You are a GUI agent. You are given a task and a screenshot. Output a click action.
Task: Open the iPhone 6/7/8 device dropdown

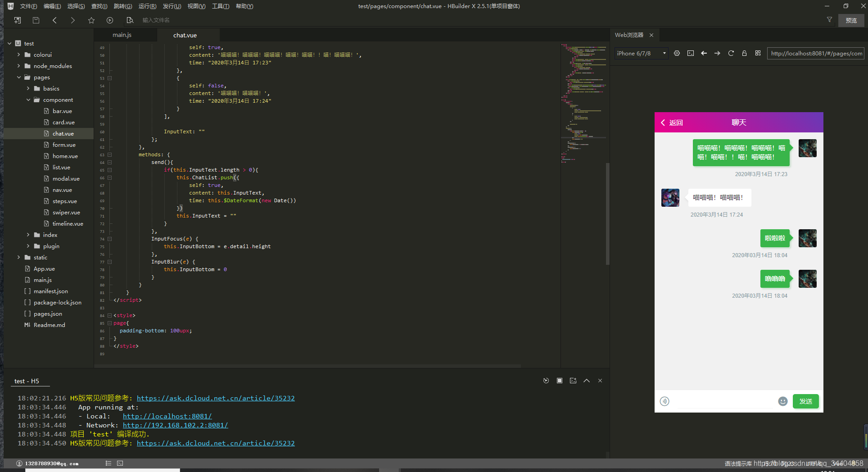pyautogui.click(x=641, y=53)
